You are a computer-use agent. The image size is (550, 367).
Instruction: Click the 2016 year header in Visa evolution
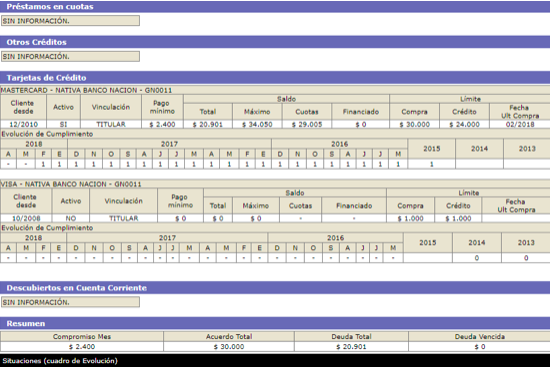click(335, 238)
